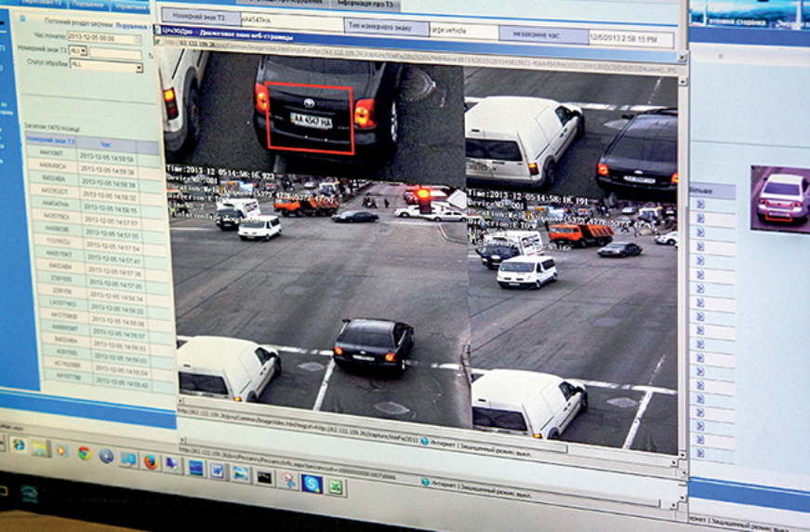The image size is (810, 532).
Task: Open the Номерний знак ТЗ ALL dropdown
Action: coord(83,51)
